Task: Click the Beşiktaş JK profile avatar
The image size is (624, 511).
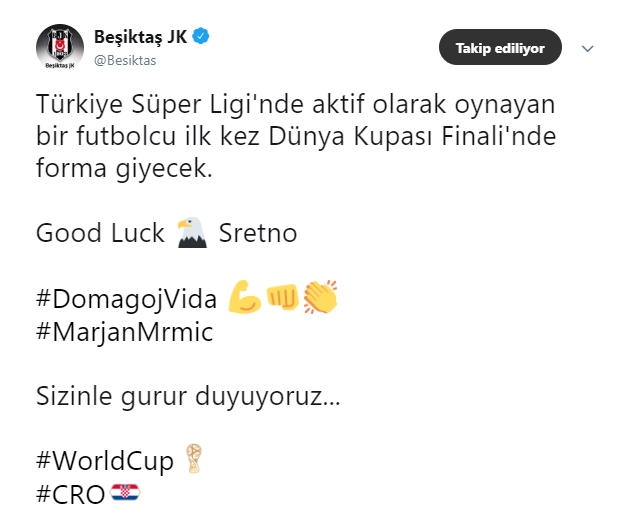Action: (59, 47)
